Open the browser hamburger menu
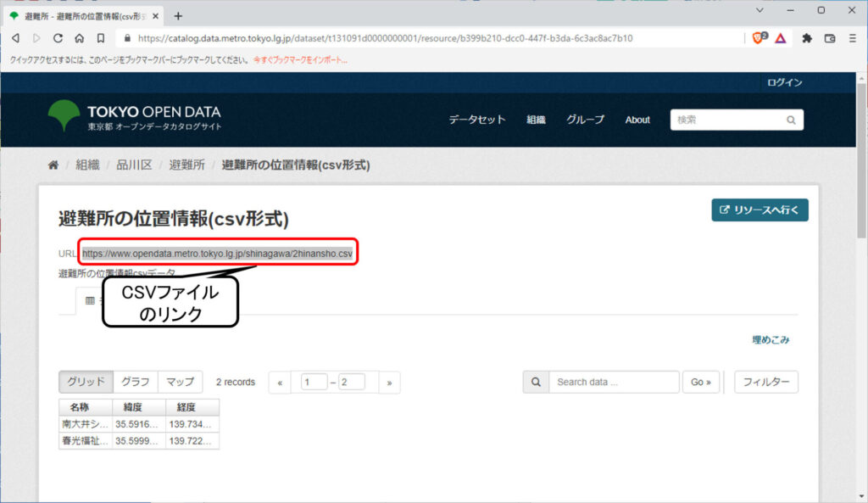 click(x=853, y=38)
